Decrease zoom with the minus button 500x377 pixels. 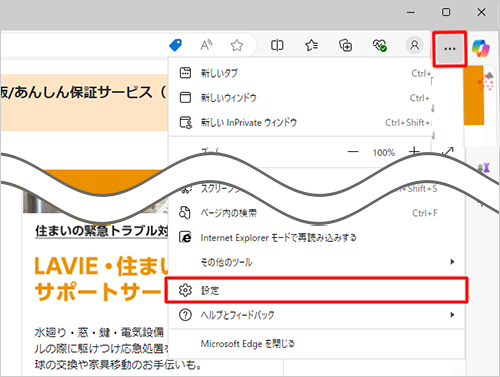(x=353, y=152)
